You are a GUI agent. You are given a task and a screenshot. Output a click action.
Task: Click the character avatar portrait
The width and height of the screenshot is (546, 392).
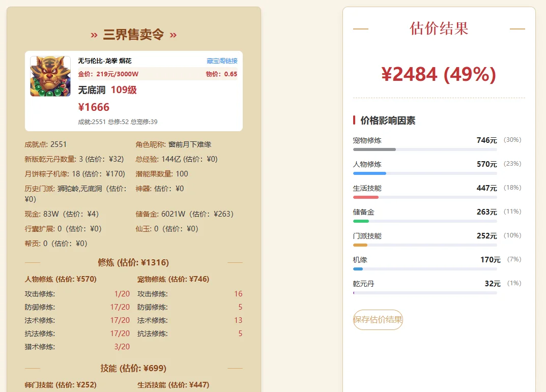tap(49, 76)
